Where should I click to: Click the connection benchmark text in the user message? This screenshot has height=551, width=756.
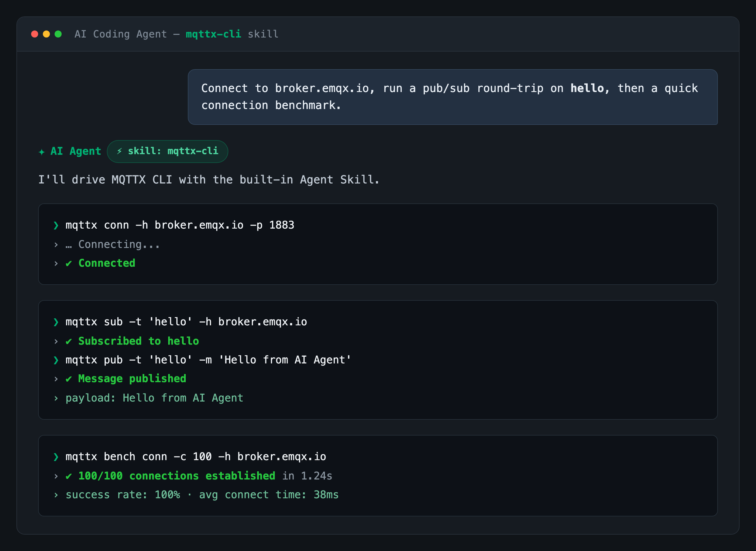tap(271, 105)
